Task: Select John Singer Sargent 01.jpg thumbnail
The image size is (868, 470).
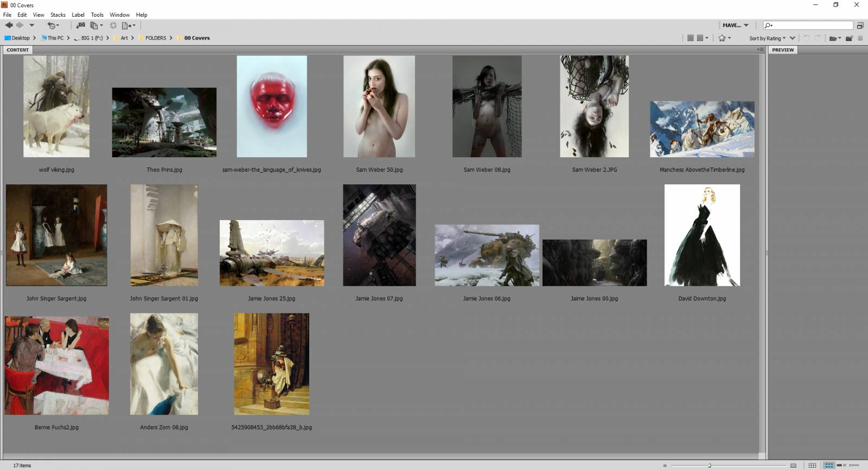Action: [x=164, y=235]
